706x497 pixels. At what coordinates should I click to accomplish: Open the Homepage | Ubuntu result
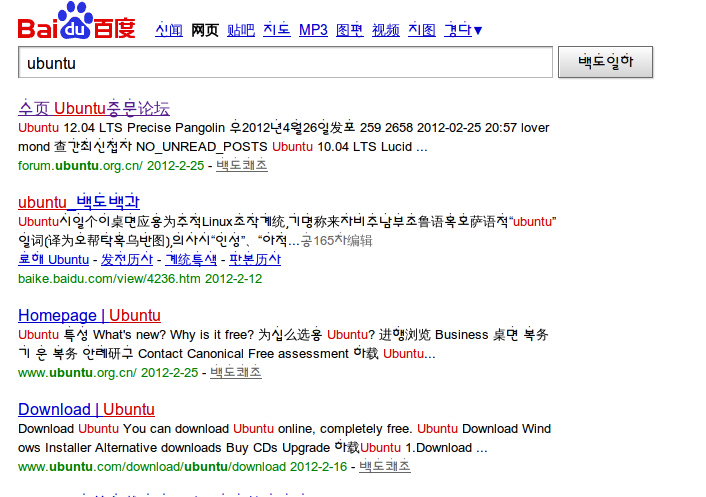coord(89,315)
